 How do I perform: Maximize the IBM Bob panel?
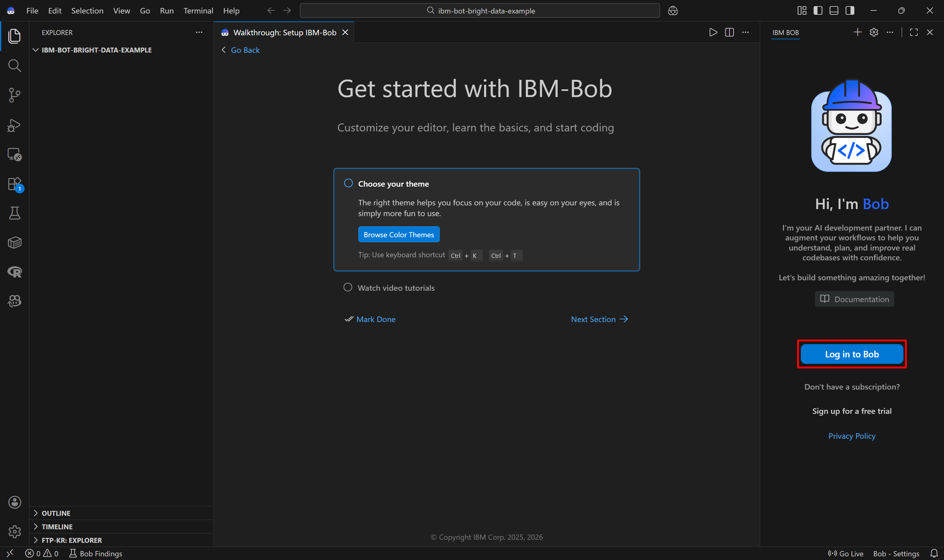coord(914,33)
